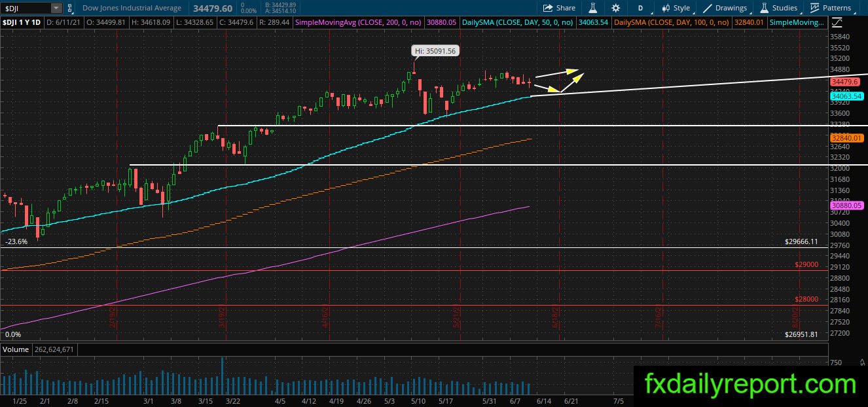Click the $DJI 1 Y 1D timeframe label
868x407 pixels.
coord(21,22)
